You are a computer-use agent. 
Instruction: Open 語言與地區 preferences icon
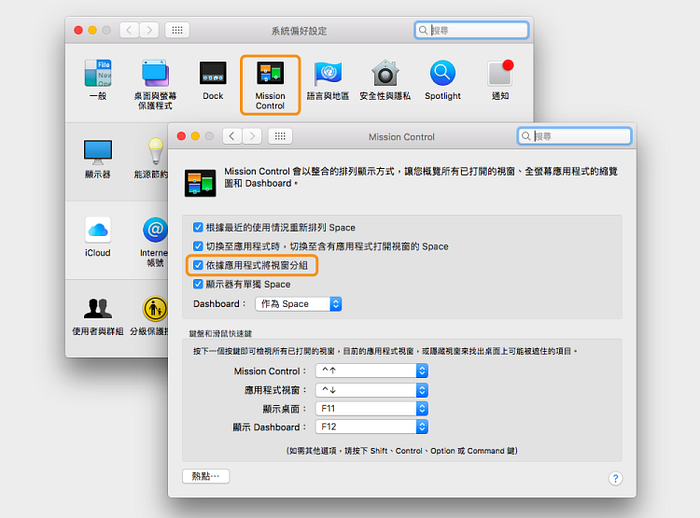click(x=327, y=74)
